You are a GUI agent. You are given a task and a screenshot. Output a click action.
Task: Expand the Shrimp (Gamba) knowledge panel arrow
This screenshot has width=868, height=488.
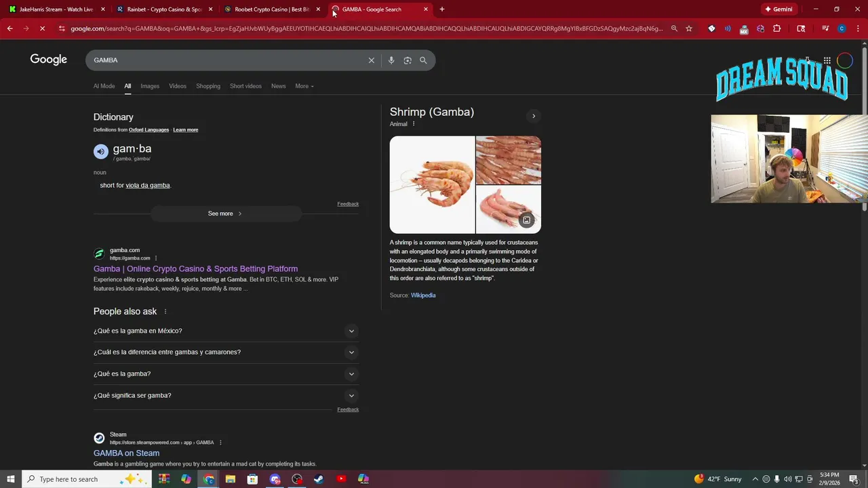click(534, 116)
